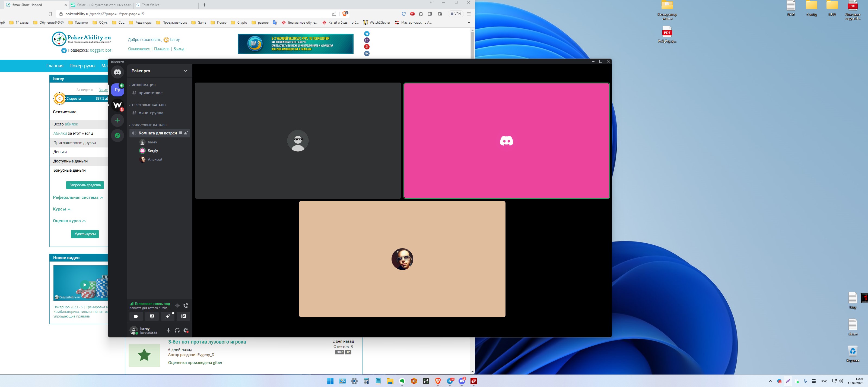
Task: Turn on camera in Discord voice panel
Action: pos(136,316)
